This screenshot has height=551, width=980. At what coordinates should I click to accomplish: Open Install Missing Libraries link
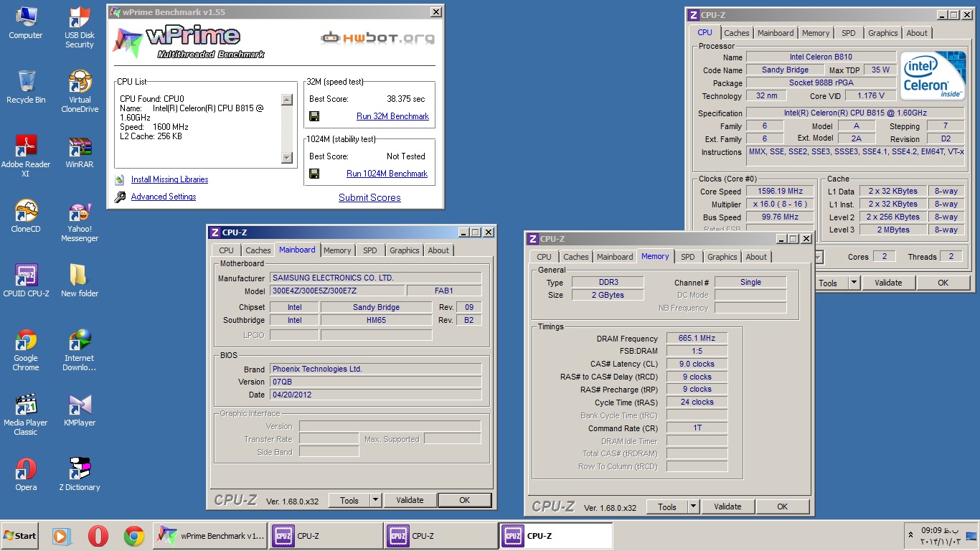169,179
